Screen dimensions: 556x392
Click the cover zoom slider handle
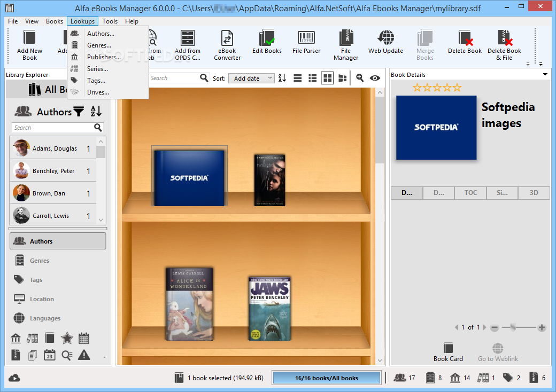[513, 327]
